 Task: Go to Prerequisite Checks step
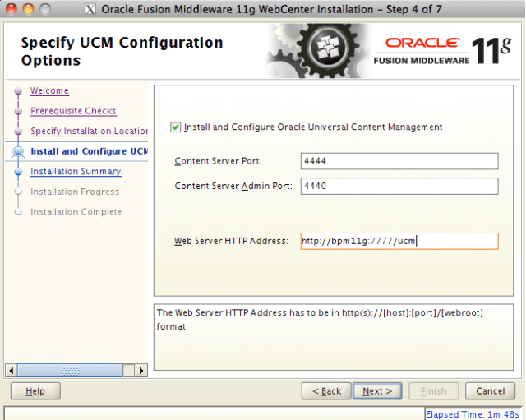(73, 111)
